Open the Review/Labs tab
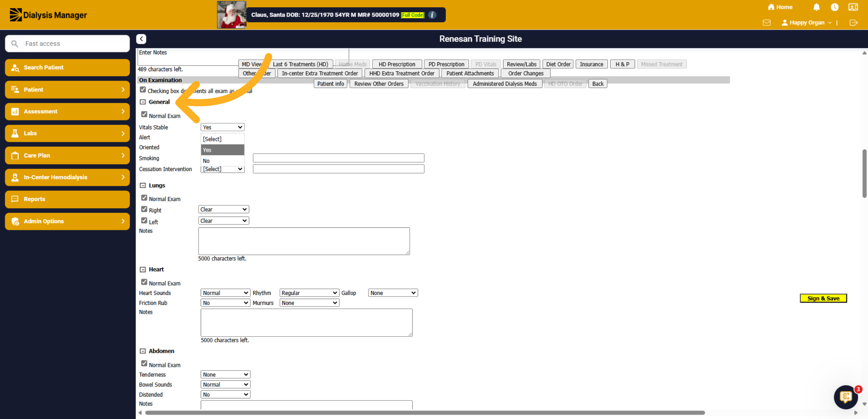 tap(522, 64)
